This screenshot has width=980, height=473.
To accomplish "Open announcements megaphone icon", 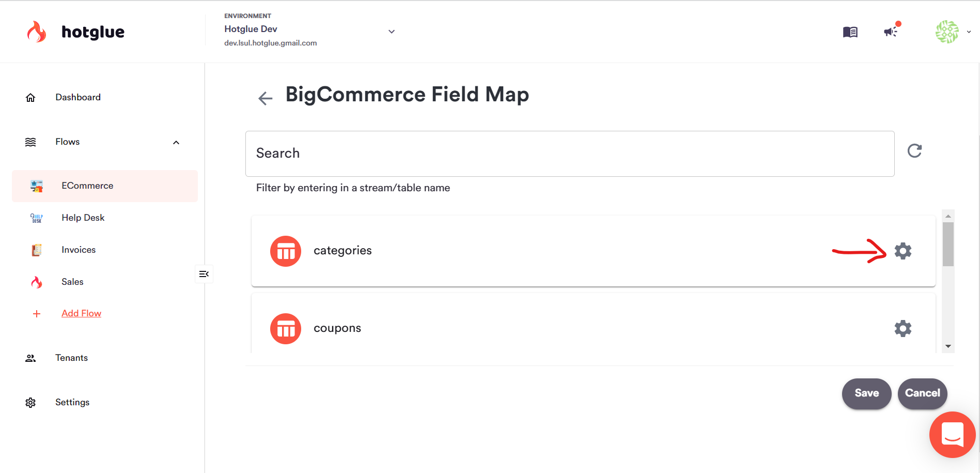I will pyautogui.click(x=892, y=31).
